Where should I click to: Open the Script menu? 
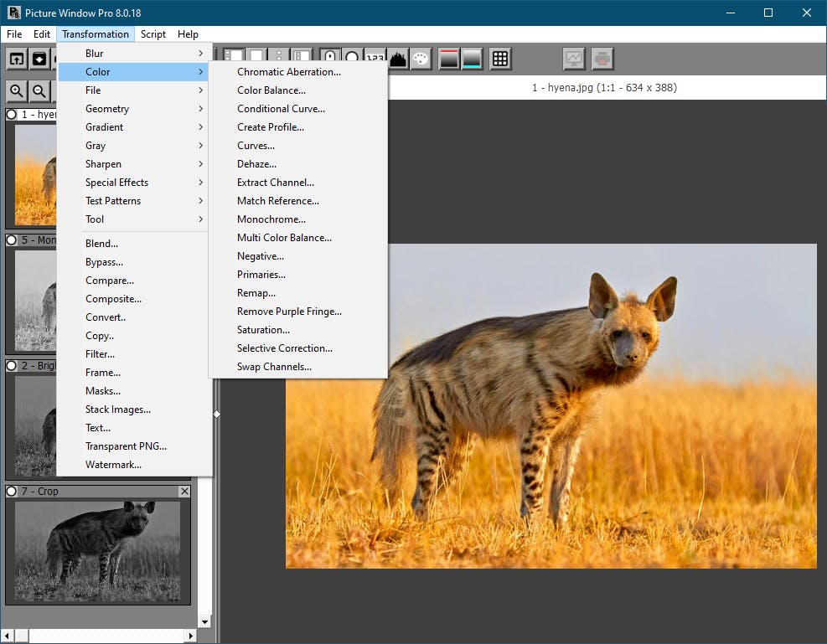153,34
